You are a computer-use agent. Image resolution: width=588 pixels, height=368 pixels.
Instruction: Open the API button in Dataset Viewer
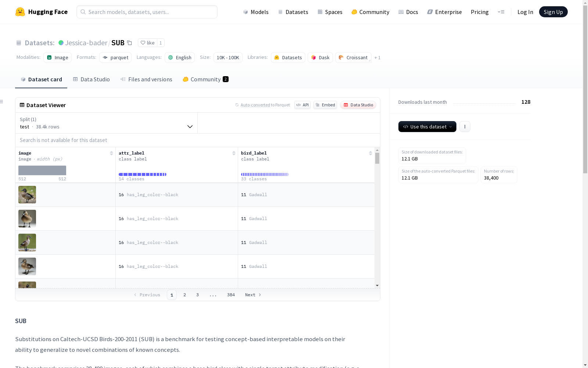pyautogui.click(x=302, y=105)
